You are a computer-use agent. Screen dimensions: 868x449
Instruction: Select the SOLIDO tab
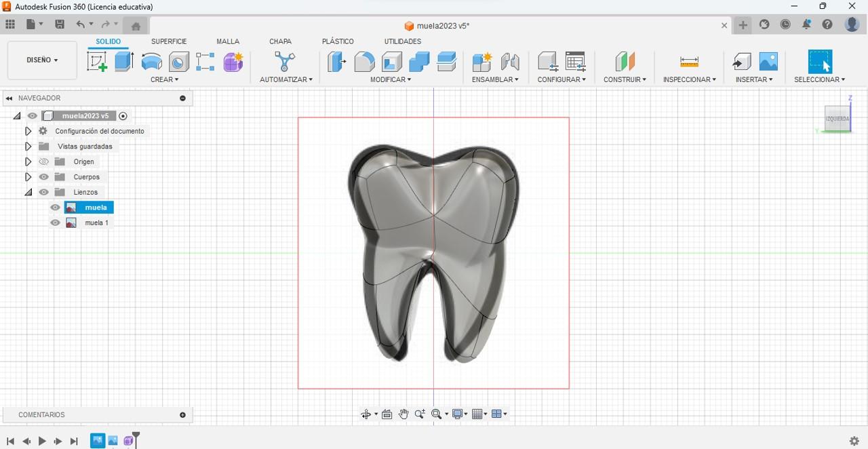[x=108, y=41]
